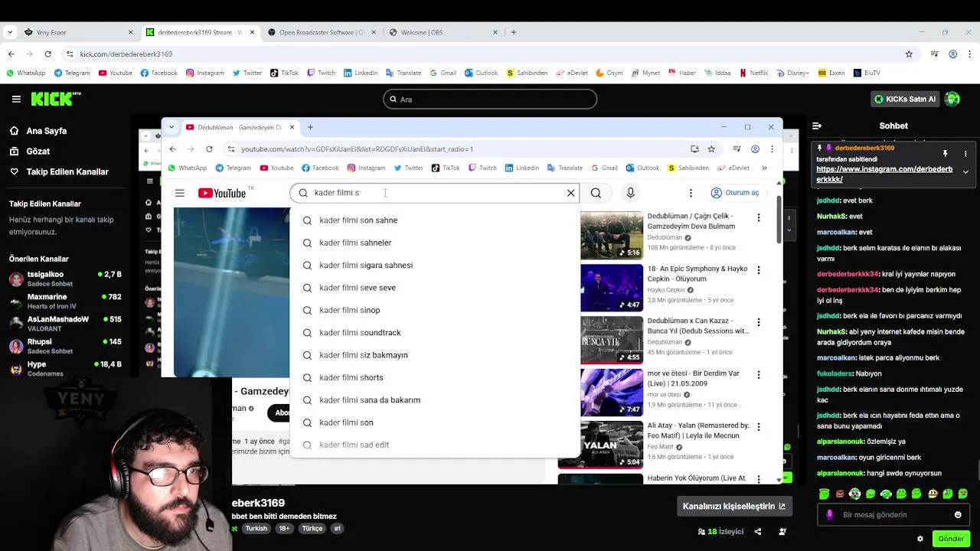Click the chat message input field
The width and height of the screenshot is (980, 551).
coord(892,515)
